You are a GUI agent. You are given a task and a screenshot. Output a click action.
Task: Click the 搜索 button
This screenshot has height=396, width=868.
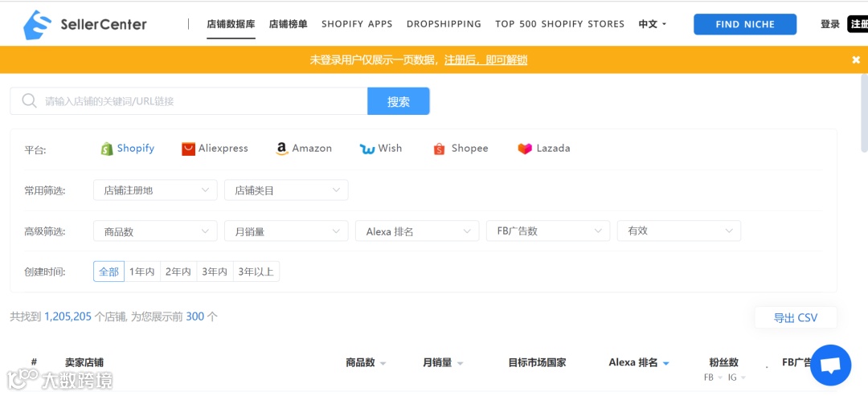(399, 101)
